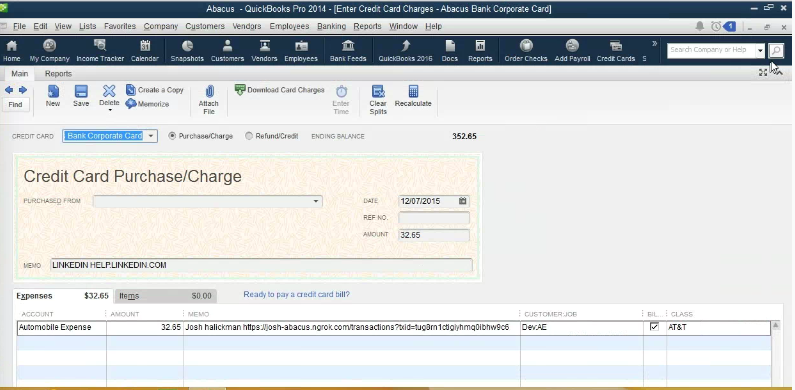Screen dimensions: 795x390
Task: Create a New credit card charge
Action: [x=53, y=96]
